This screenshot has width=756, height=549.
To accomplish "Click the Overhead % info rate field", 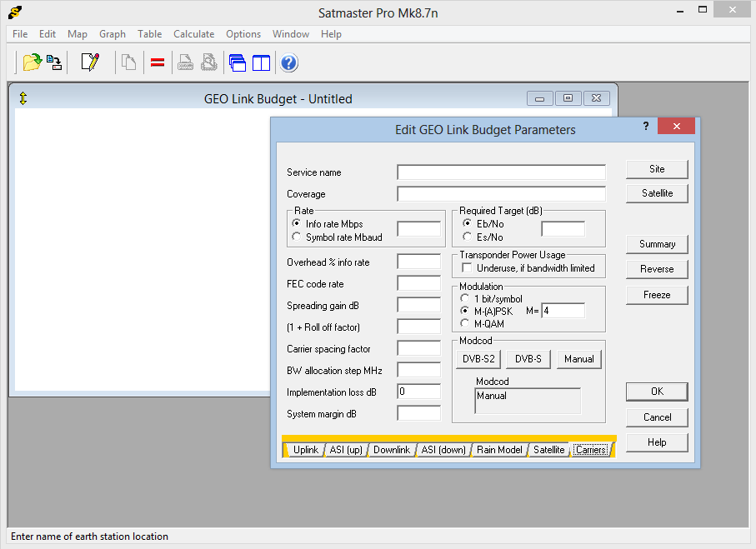I will [x=419, y=262].
